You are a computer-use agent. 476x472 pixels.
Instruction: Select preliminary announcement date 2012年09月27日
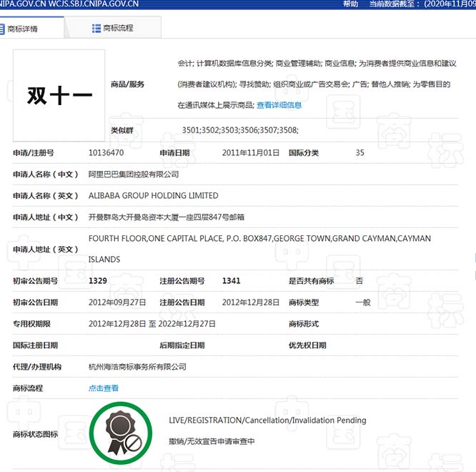pyautogui.click(x=117, y=303)
